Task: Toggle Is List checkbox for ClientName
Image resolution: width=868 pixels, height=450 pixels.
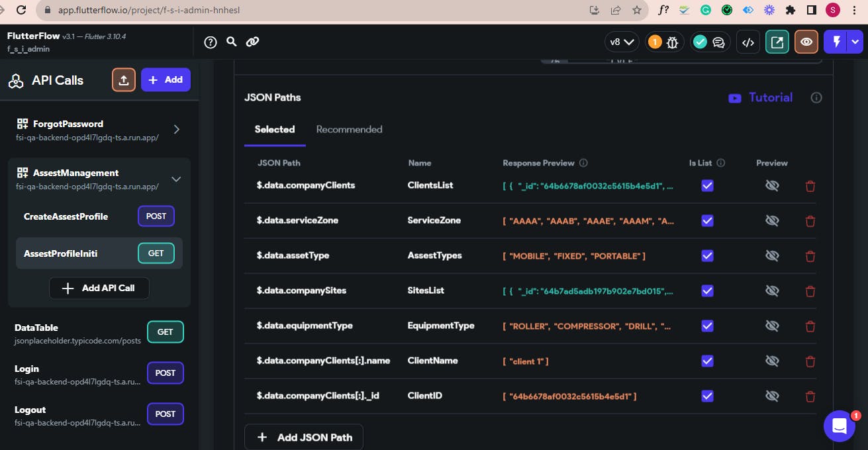Action: pyautogui.click(x=707, y=361)
